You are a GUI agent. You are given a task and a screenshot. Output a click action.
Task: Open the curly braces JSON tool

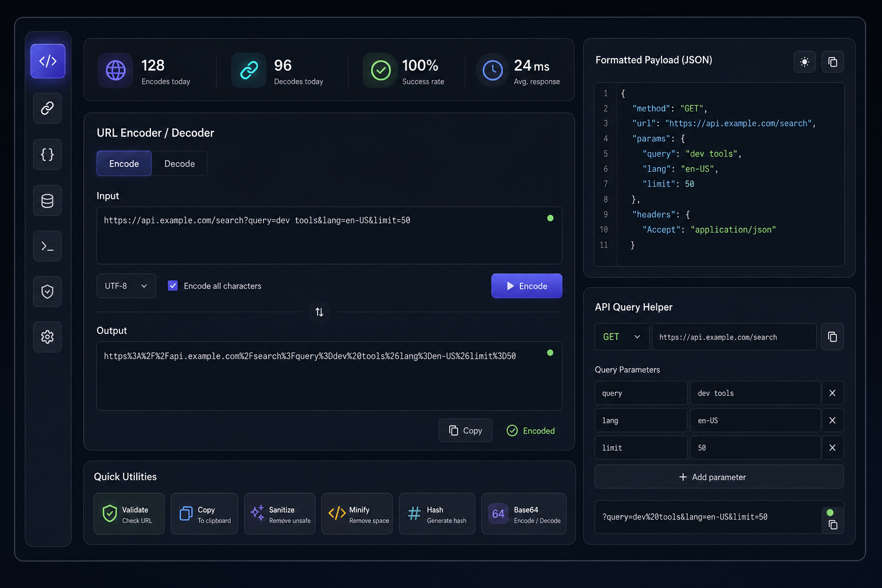pos(48,154)
